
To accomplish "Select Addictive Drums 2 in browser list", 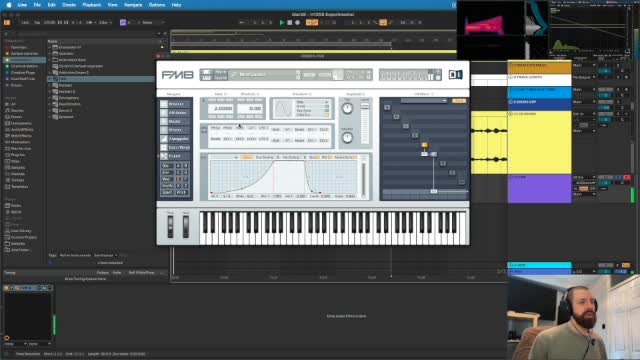I will 73,73.
